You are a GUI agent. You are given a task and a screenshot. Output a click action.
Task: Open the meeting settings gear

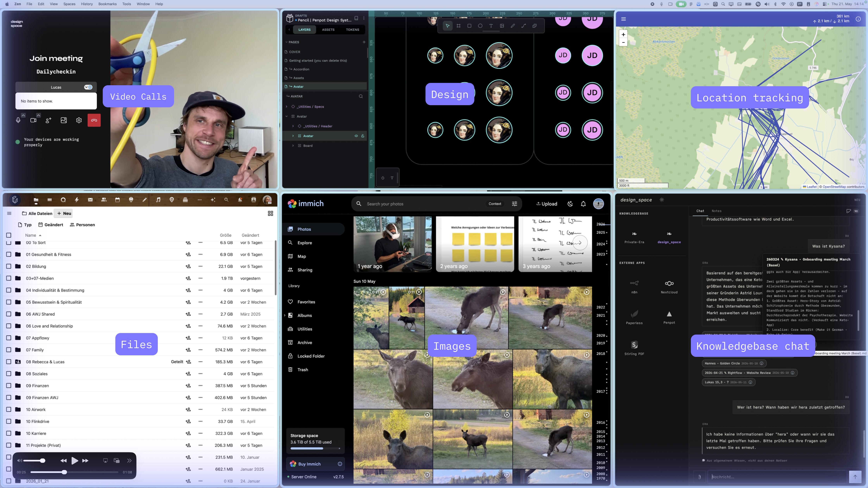pos(79,120)
